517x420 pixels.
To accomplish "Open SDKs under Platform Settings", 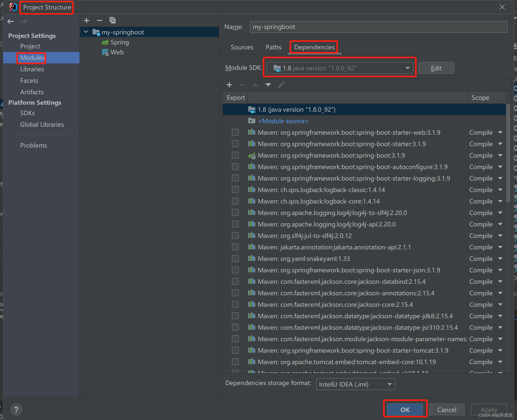I will (27, 113).
